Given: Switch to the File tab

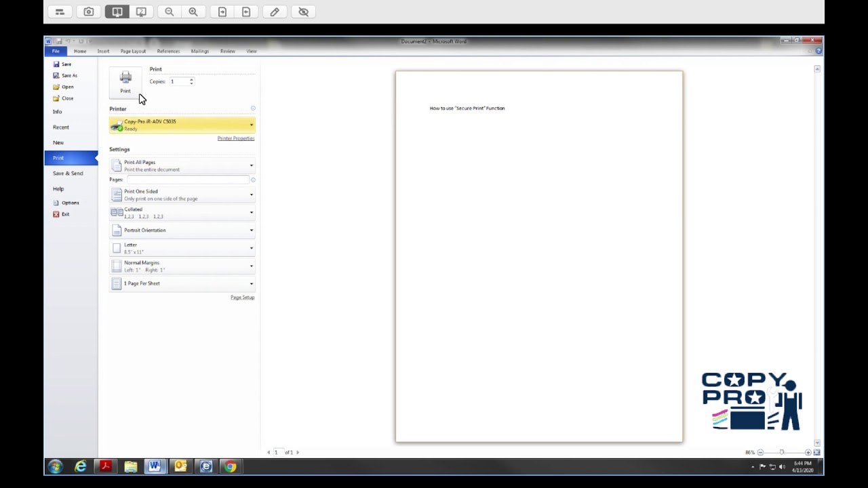Looking at the screenshot, I should tap(56, 51).
